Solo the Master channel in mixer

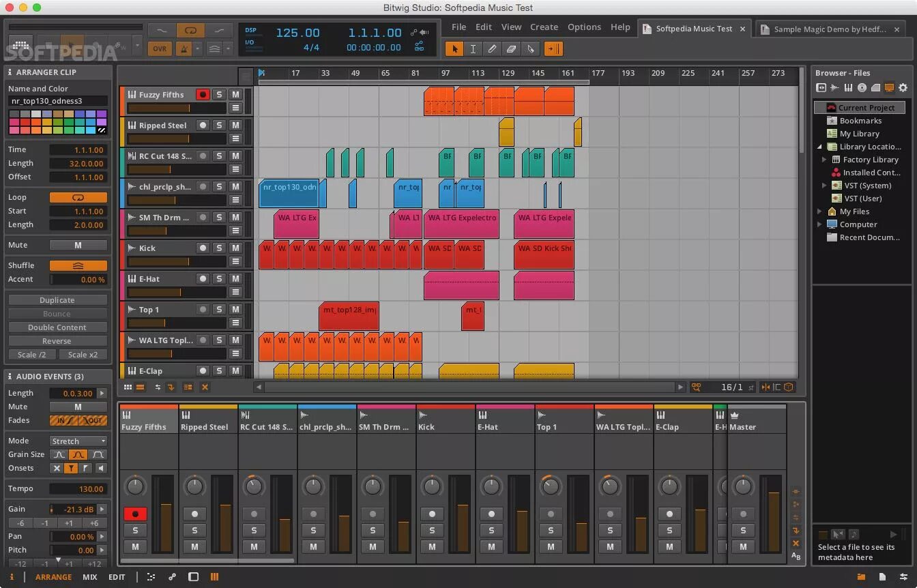click(743, 530)
